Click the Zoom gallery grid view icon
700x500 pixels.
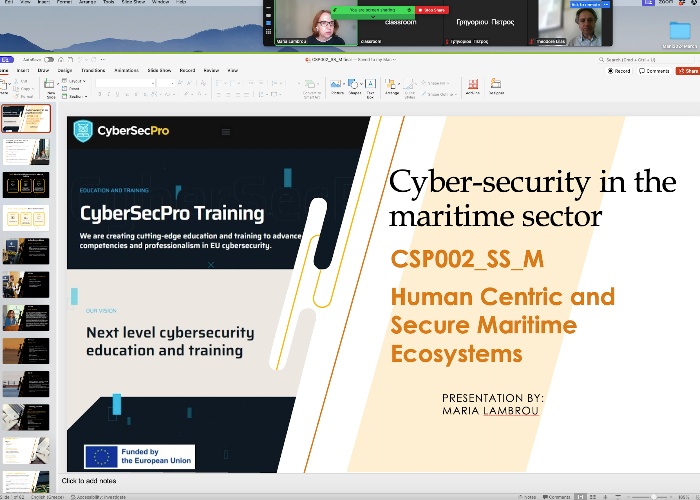(x=268, y=32)
